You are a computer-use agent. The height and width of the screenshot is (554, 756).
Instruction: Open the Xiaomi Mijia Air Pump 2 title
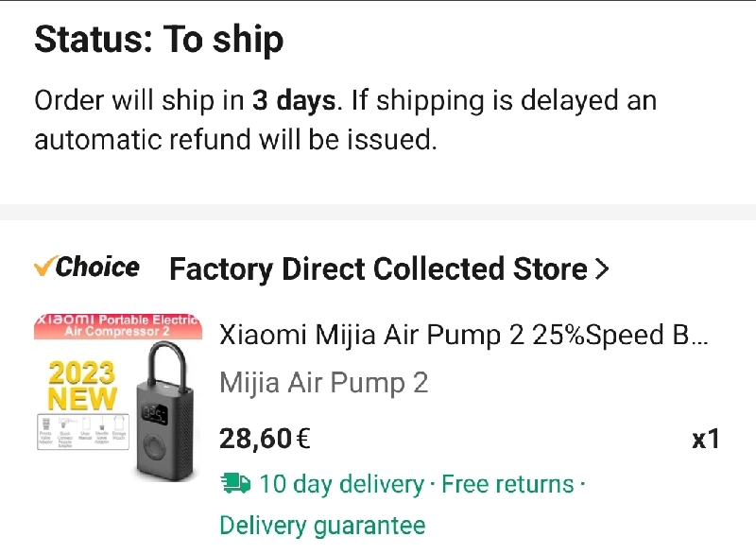(x=464, y=335)
